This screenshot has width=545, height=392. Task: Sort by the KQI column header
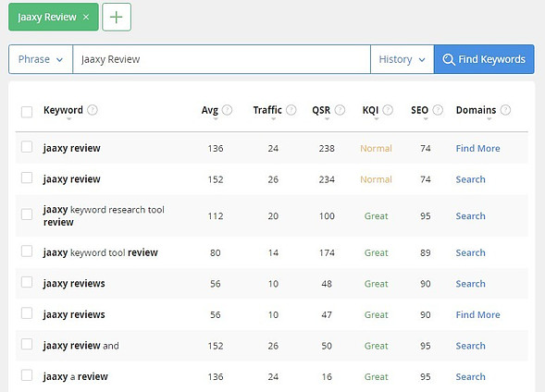point(370,110)
